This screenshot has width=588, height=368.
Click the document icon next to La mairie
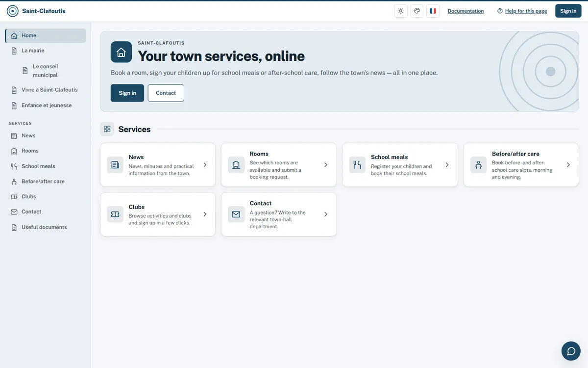[x=14, y=51]
